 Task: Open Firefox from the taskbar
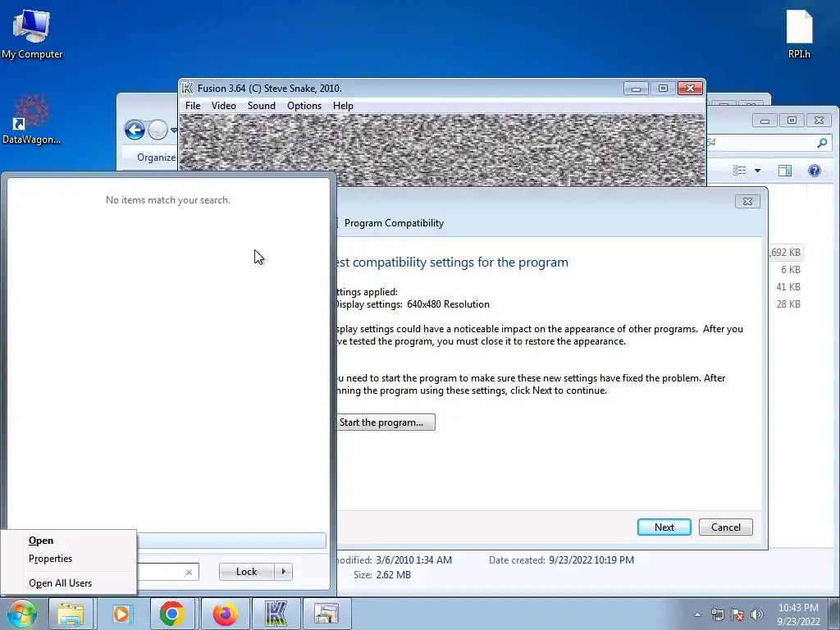coord(225,614)
